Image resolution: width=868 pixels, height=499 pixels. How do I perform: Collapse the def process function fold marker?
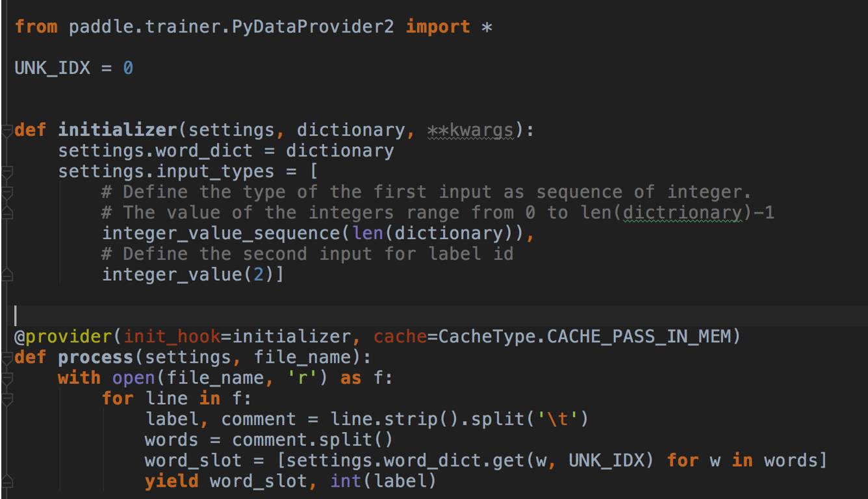pos(6,358)
